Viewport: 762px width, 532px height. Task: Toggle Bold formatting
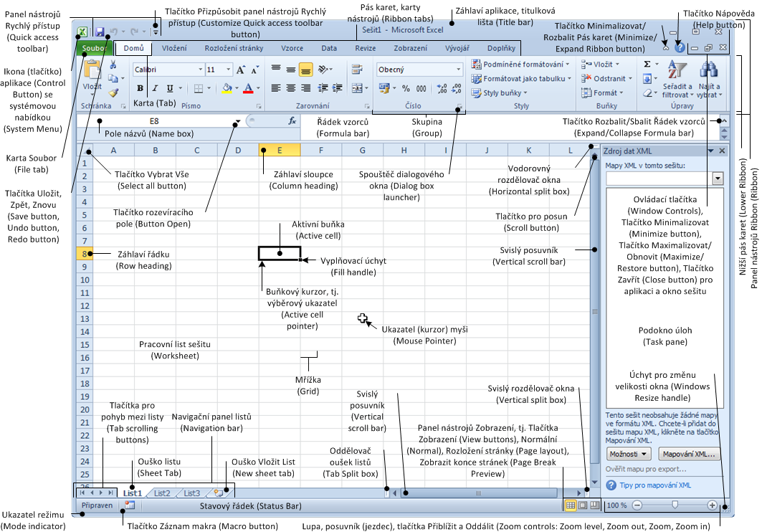pyautogui.click(x=140, y=88)
